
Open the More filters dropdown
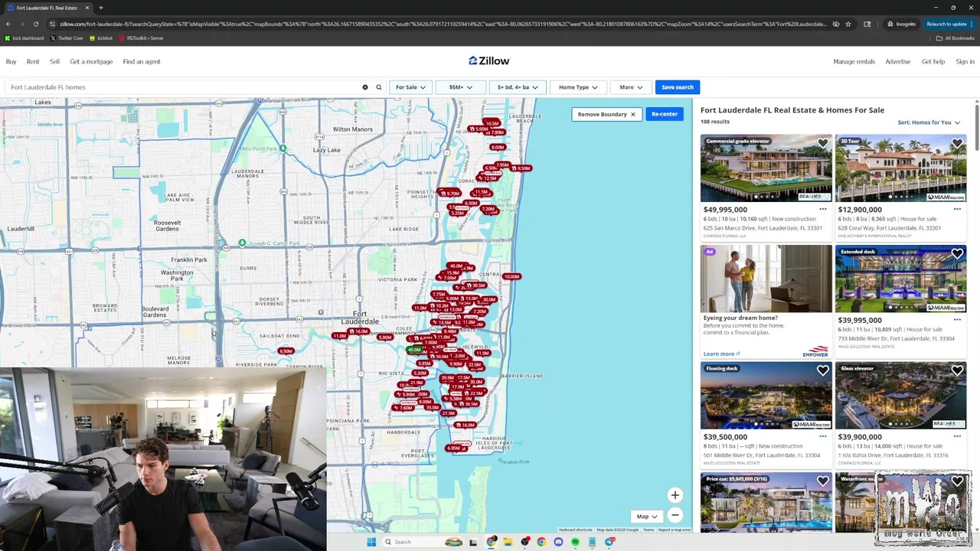(631, 87)
